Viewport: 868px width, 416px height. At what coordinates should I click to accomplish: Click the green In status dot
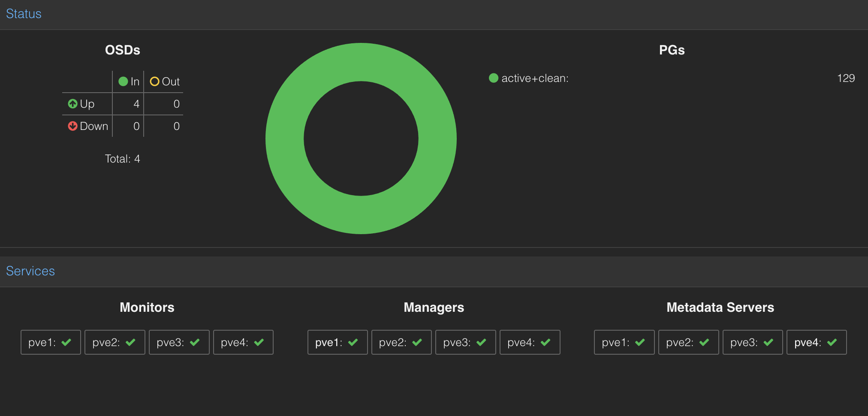coord(123,81)
